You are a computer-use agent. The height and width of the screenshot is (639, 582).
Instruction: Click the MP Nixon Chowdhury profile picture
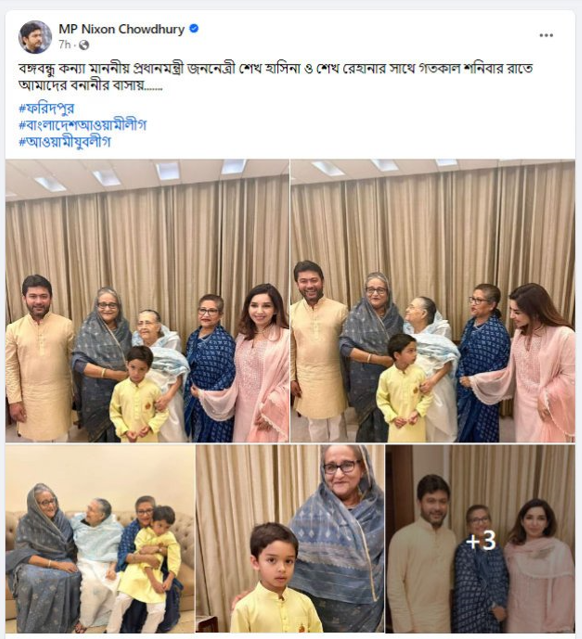tap(35, 37)
